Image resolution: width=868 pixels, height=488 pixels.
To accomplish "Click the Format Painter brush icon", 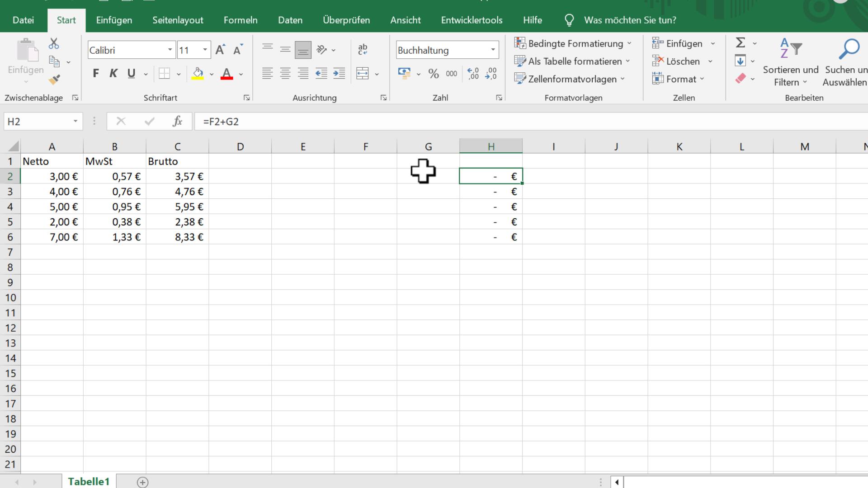I will (x=54, y=80).
